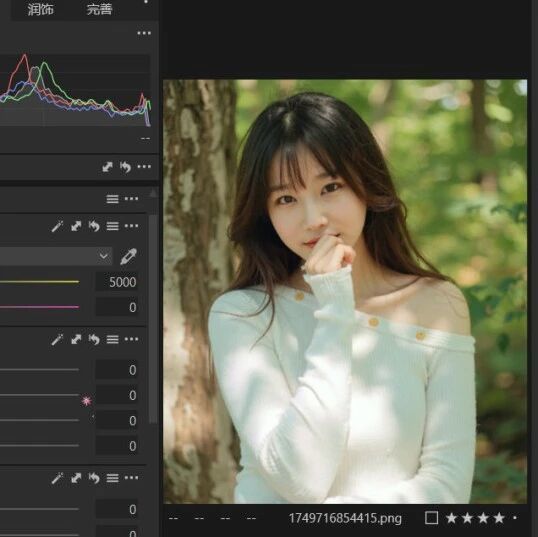Click the yellow Kelvin slider track
The width and height of the screenshot is (538, 537).
coord(39,282)
